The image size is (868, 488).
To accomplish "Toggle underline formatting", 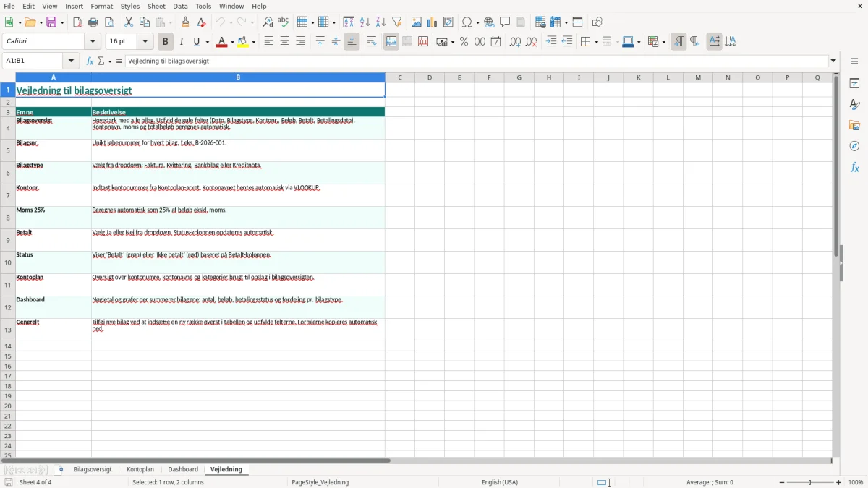I will [x=197, y=42].
